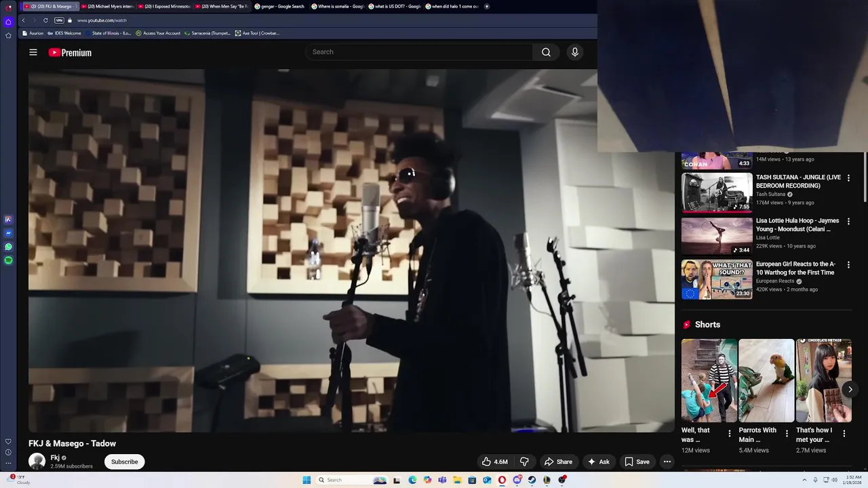Click the Ask button
The image size is (868, 488).
click(599, 462)
